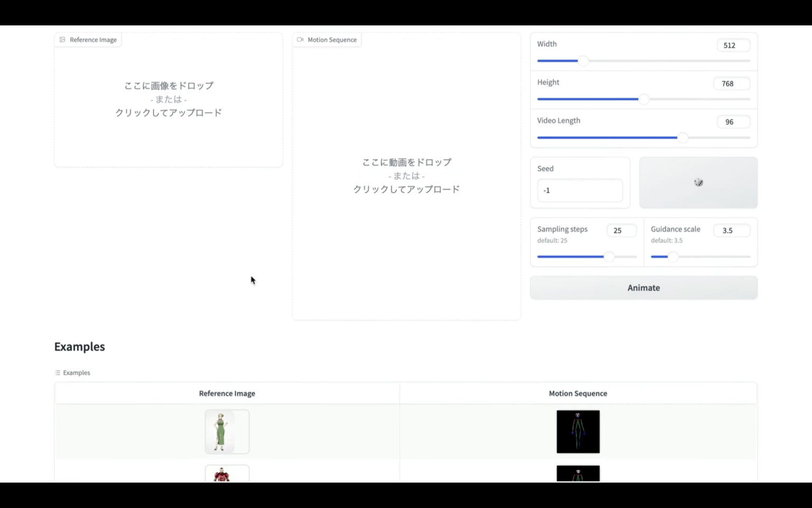812x508 pixels.
Task: Click the Video Length slider handle
Action: click(682, 138)
